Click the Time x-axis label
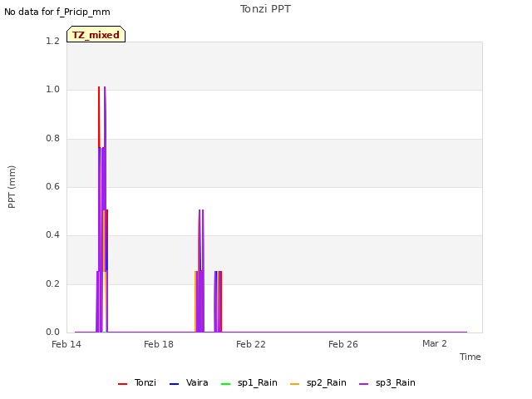532x399 pixels. pos(470,357)
